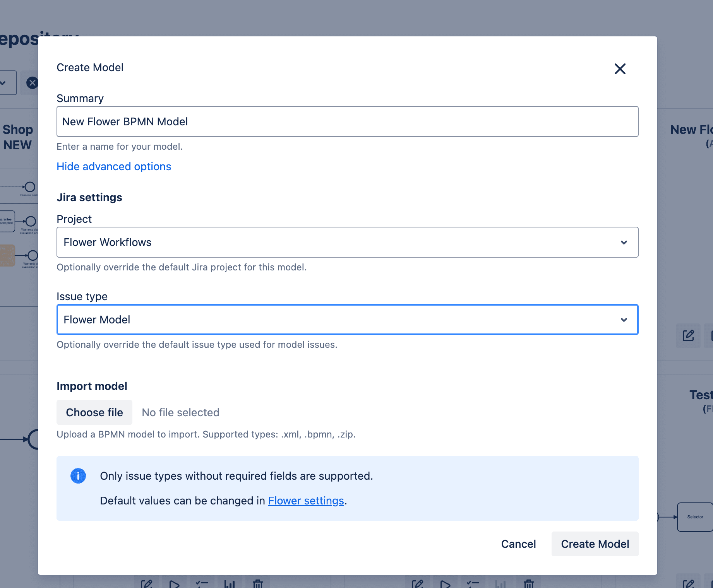Viewport: 713px width, 588px height.
Task: Cancel the model creation
Action: [518, 544]
